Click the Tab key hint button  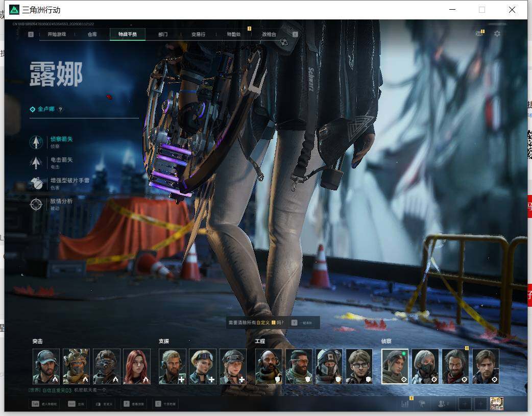tap(44, 404)
